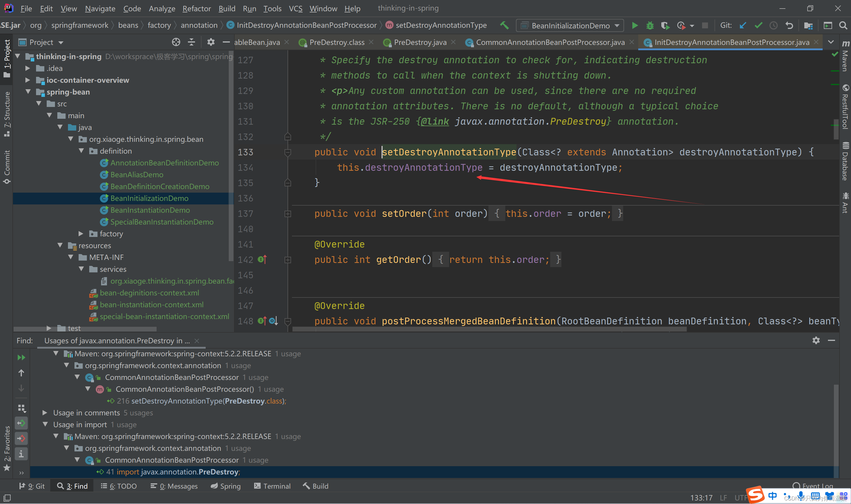Open the Analyze menu
This screenshot has width=851, height=504.
(162, 9)
